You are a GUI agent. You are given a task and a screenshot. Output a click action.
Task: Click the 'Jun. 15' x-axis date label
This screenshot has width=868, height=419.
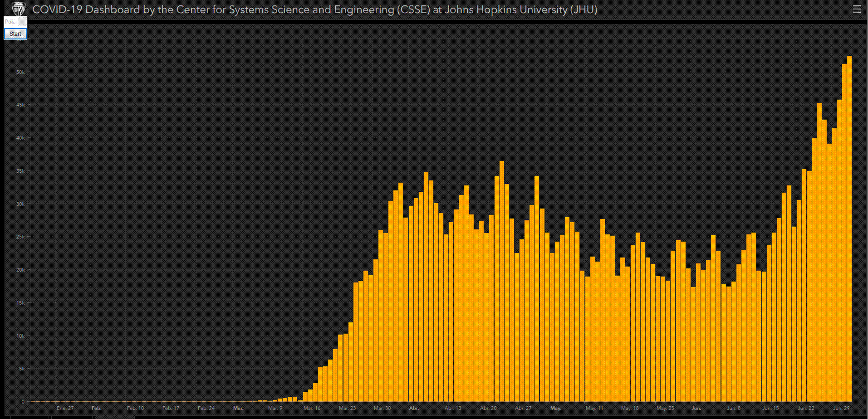point(770,408)
